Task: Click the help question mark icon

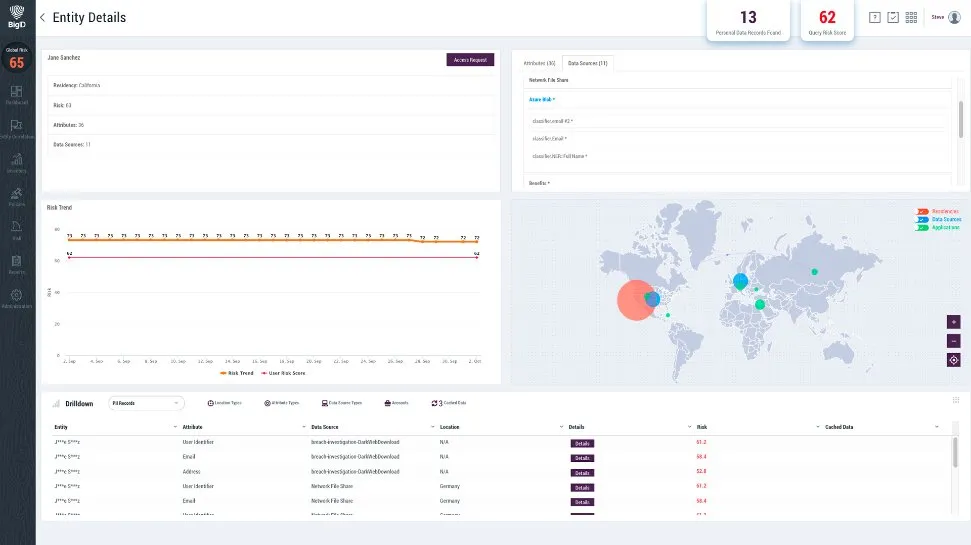Action: point(875,17)
